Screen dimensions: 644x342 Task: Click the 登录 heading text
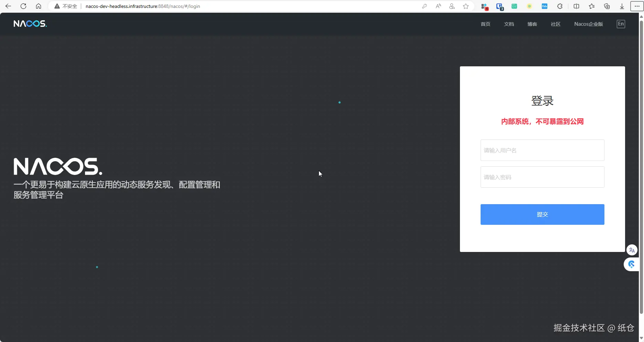coord(542,101)
